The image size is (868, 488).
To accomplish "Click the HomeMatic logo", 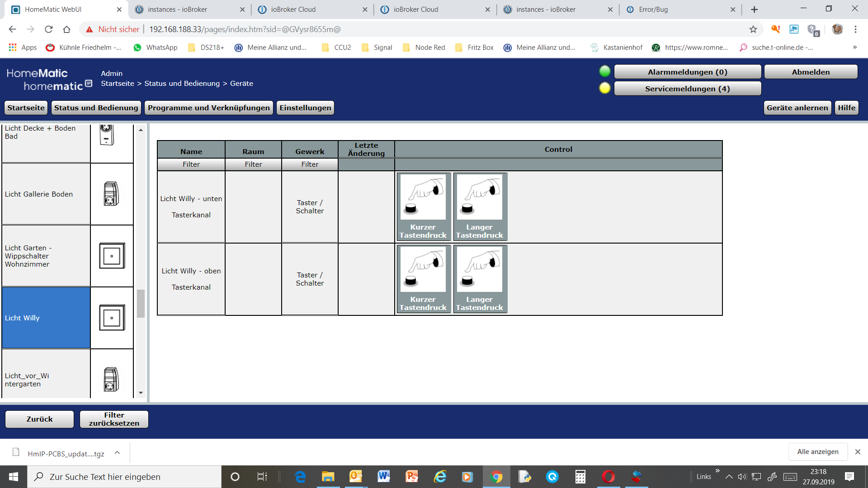I will (x=49, y=80).
